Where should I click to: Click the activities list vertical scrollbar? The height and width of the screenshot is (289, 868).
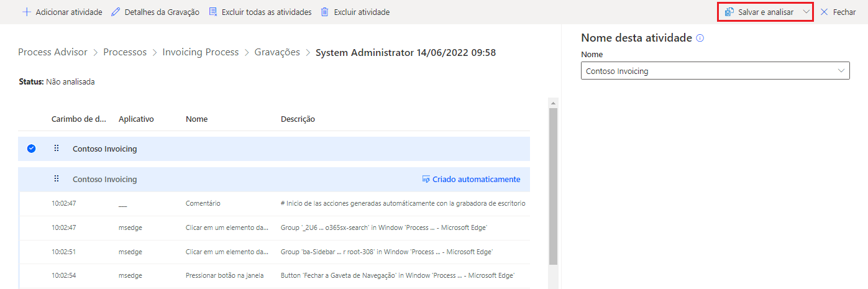click(553, 186)
